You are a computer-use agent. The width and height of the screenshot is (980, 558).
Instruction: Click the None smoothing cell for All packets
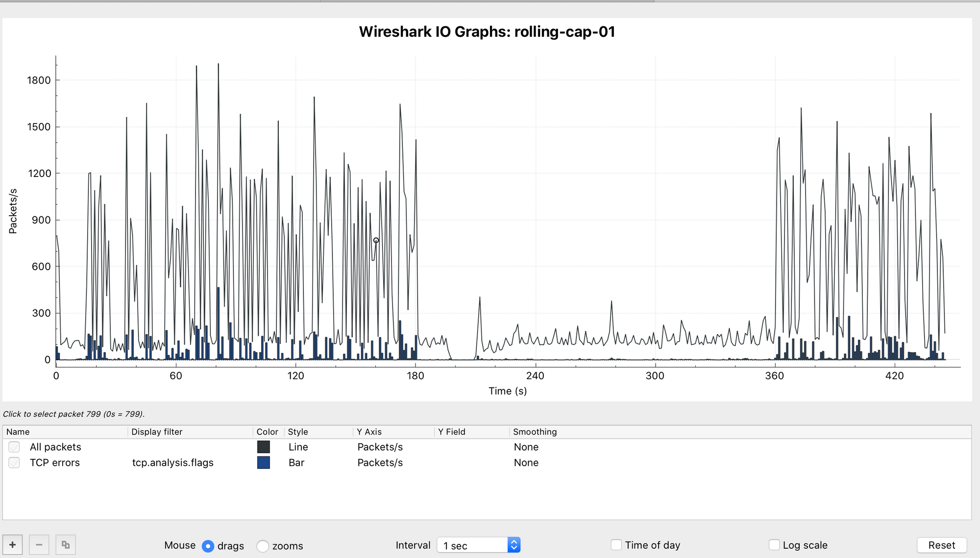(526, 447)
